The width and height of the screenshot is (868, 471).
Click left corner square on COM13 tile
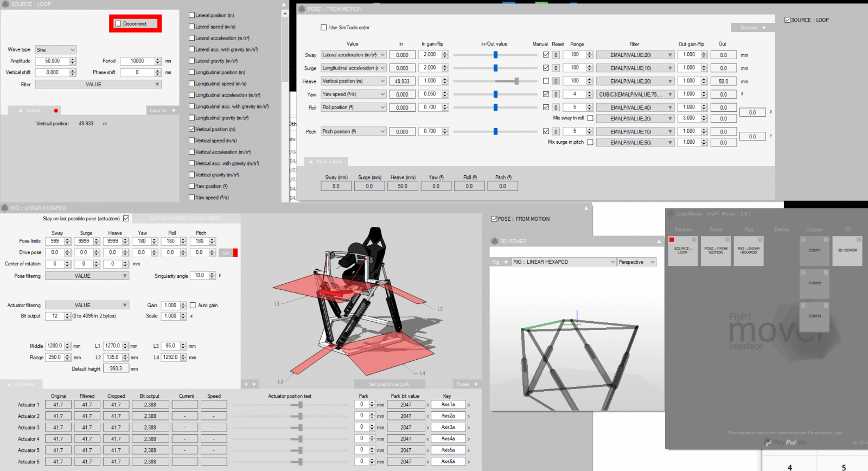803,305
